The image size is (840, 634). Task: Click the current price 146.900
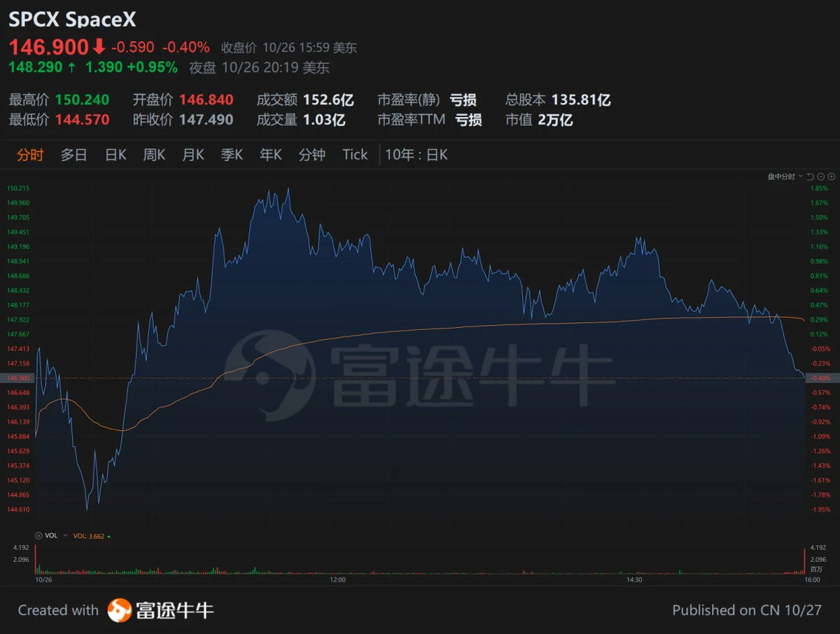click(48, 48)
